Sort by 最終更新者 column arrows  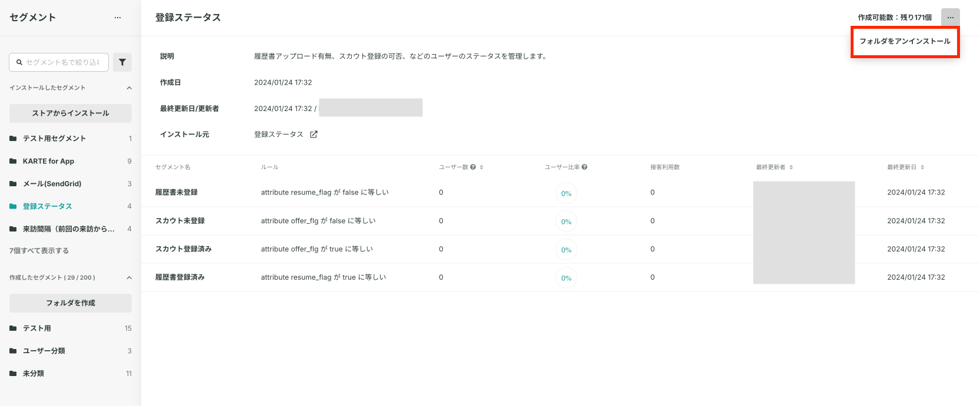coord(791,167)
